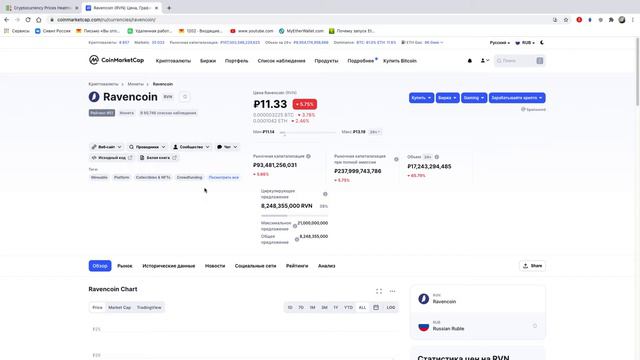Image resolution: width=640 pixels, height=360 pixels.
Task: Click the Посмотреть все tags link
Action: coord(224,178)
